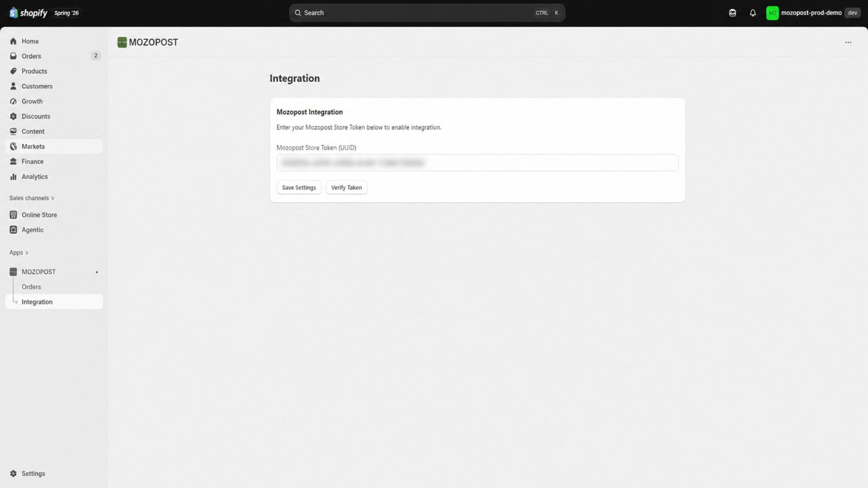Click the 'Enter your Mozopost Store Token' description
The width and height of the screenshot is (868, 488).
click(x=359, y=127)
